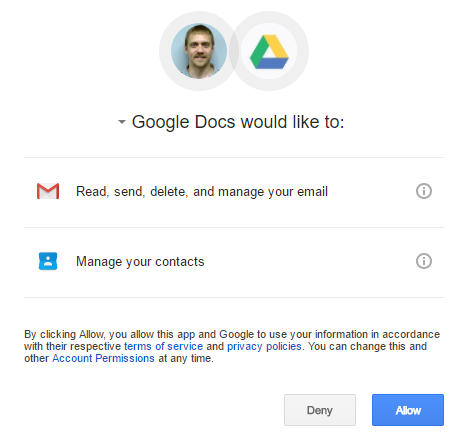Select 'Read, send, delete, and manage your email' text

coord(202,192)
